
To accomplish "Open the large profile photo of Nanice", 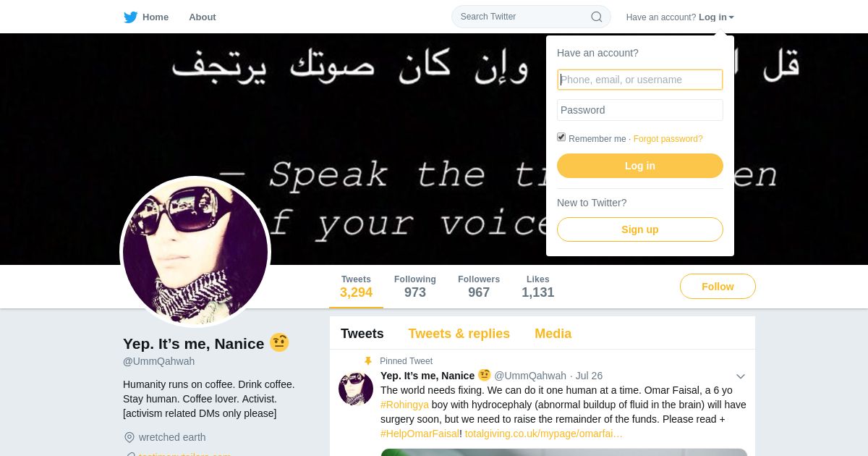I will pyautogui.click(x=195, y=252).
